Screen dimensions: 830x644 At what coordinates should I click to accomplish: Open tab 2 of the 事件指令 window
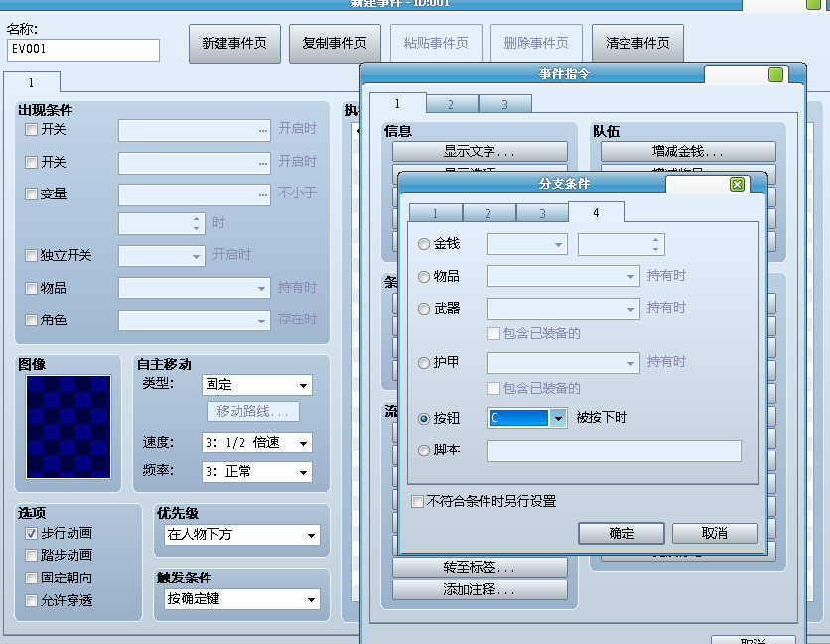tap(452, 104)
